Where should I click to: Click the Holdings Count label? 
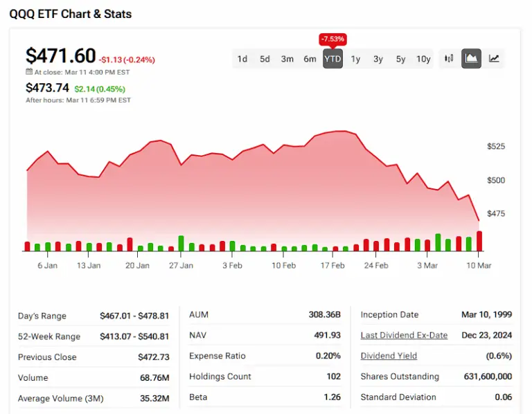[x=220, y=377]
